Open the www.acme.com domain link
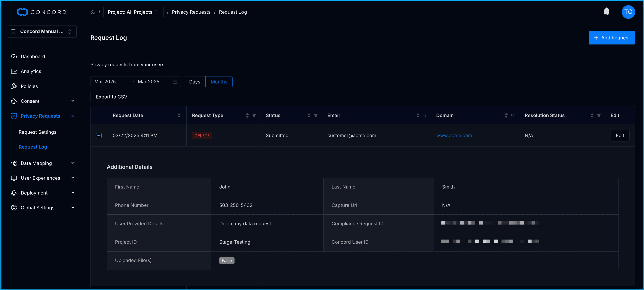The height and width of the screenshot is (290, 644). pos(454,135)
